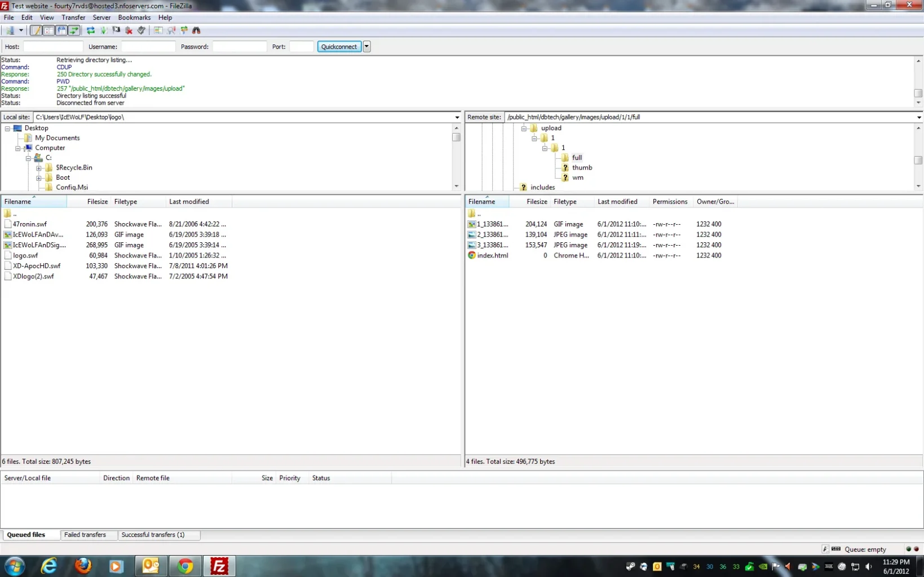The height and width of the screenshot is (577, 924).
Task: Open the Site Manager icon
Action: coord(10,30)
